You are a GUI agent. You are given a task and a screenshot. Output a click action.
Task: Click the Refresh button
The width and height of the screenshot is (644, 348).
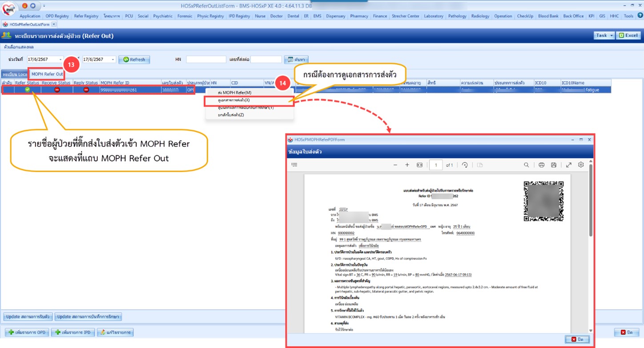click(x=134, y=60)
